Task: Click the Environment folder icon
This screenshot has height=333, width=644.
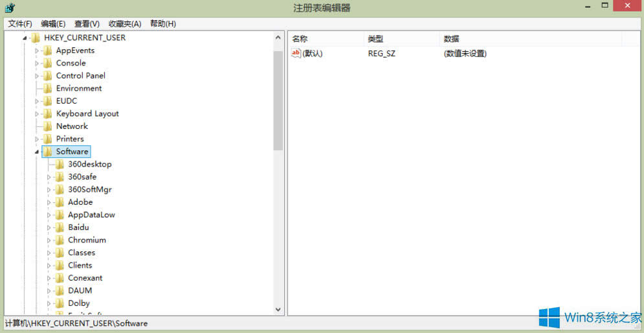Action: [x=48, y=88]
